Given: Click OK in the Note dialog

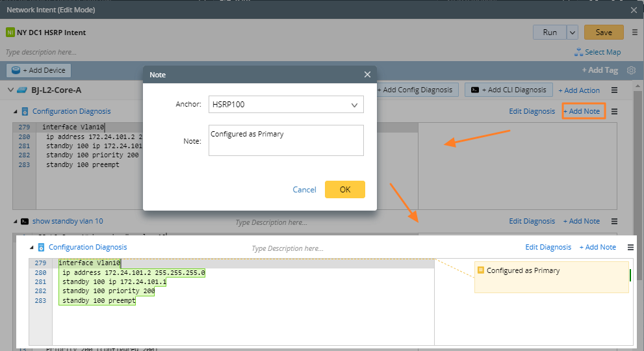Looking at the screenshot, I should [345, 189].
